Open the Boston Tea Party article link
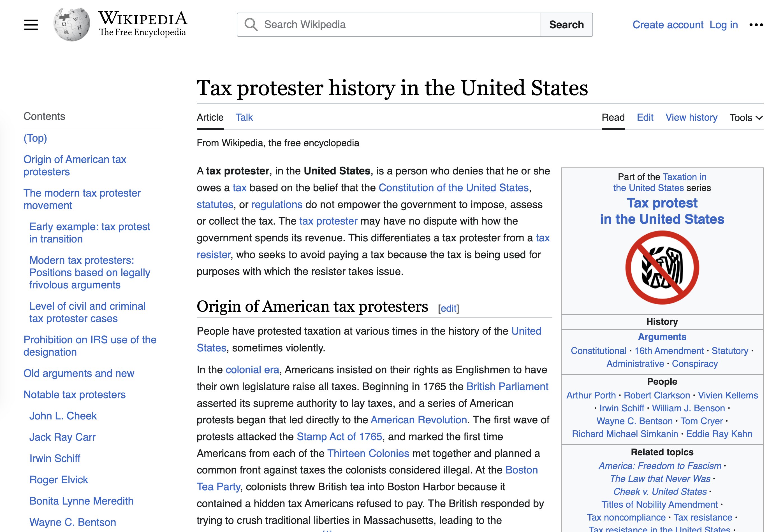Image resolution: width=783 pixels, height=532 pixels. click(x=521, y=470)
